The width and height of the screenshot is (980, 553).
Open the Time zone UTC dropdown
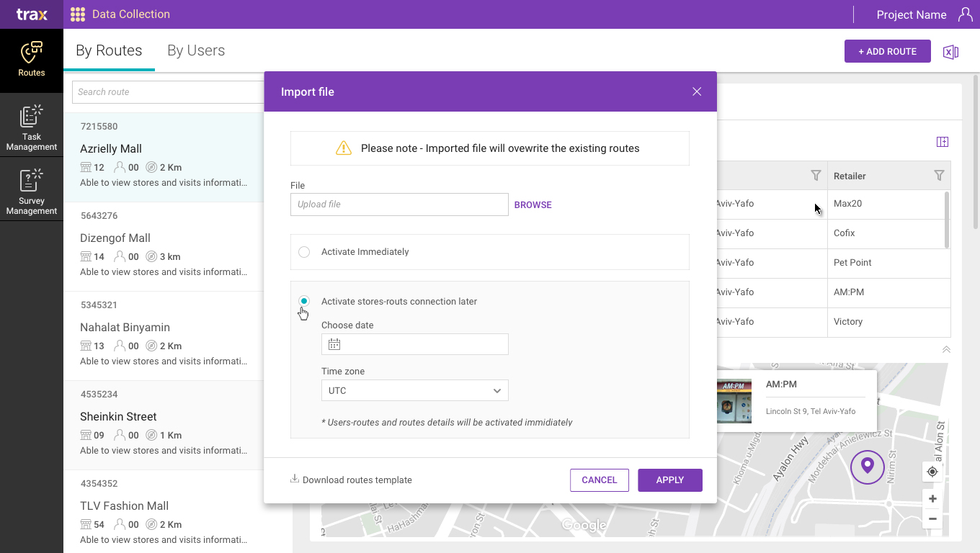[x=414, y=390]
